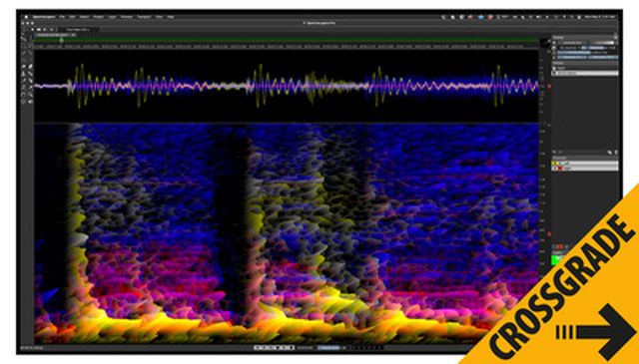Click the transport buttons in the bottom bar
639x364 pixels.
(x=275, y=348)
